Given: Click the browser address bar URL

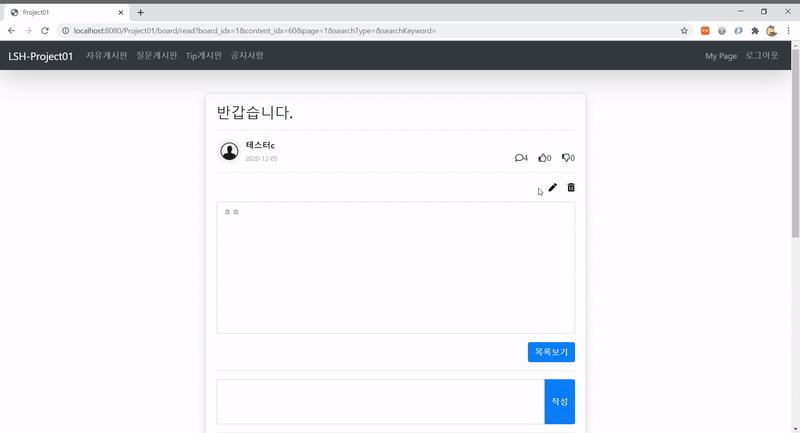Looking at the screenshot, I should pos(255,31).
